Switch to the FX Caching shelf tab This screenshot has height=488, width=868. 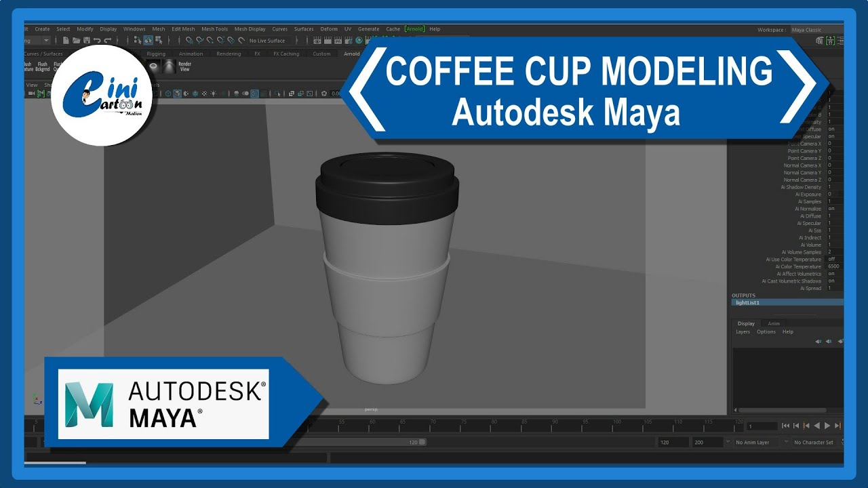pyautogui.click(x=285, y=54)
